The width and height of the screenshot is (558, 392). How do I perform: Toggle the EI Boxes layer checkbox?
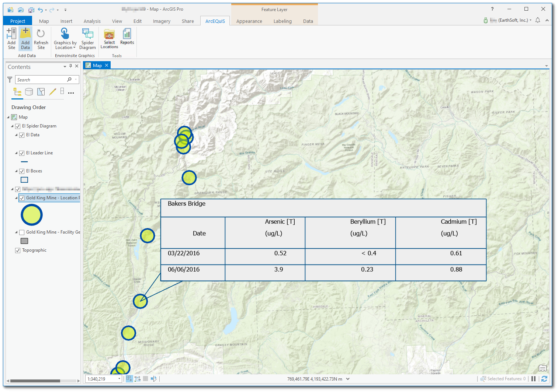22,171
